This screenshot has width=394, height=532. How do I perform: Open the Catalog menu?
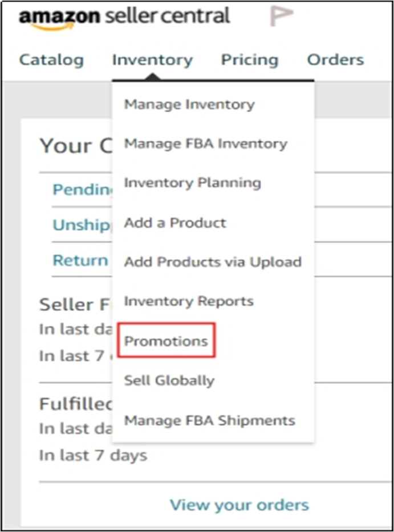(x=51, y=60)
